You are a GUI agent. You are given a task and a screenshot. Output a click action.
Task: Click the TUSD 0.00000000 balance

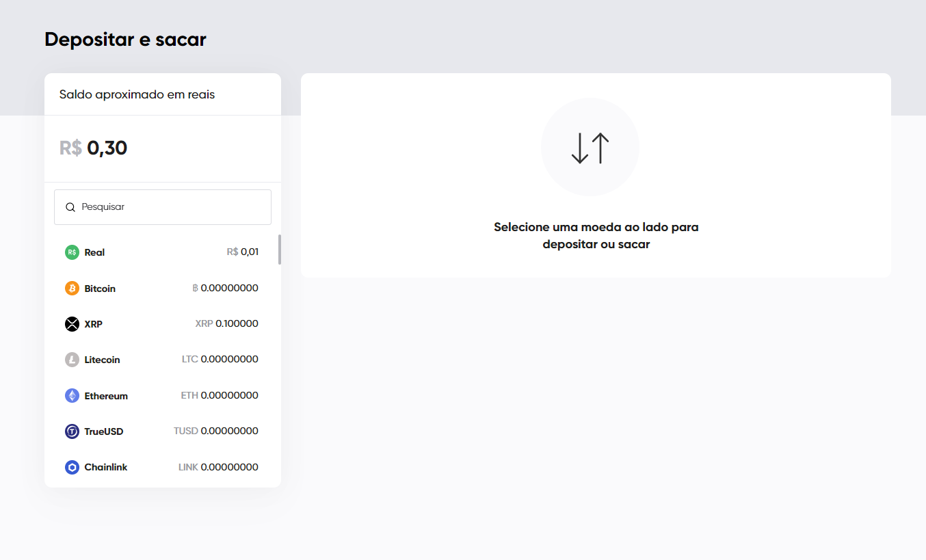click(x=216, y=431)
